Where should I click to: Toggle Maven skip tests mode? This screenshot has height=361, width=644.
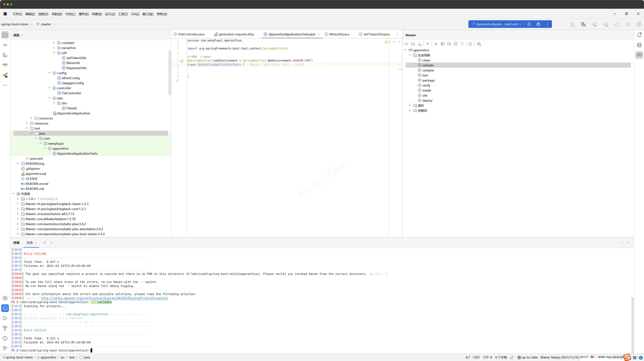pos(456,44)
